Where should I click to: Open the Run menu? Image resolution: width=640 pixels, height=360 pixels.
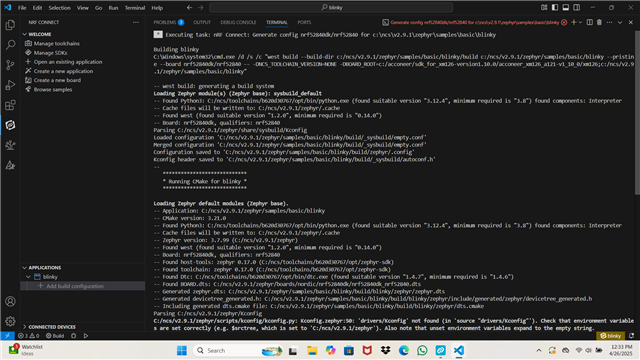tap(113, 8)
